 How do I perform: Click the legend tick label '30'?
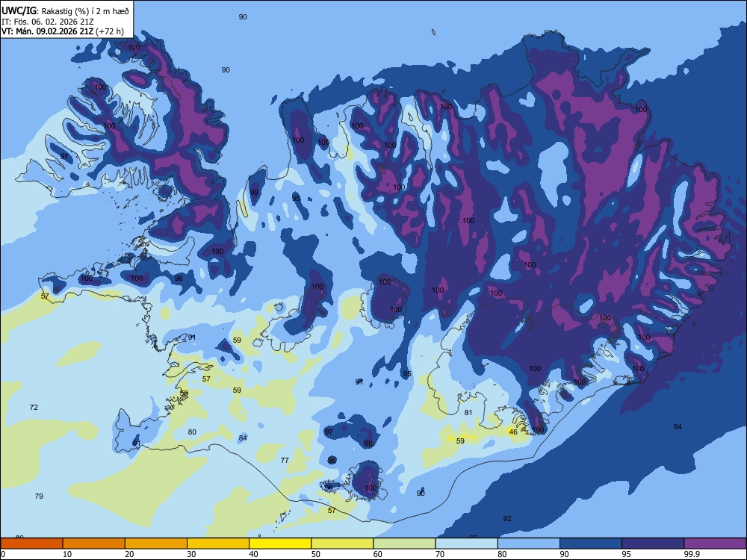[x=191, y=554]
